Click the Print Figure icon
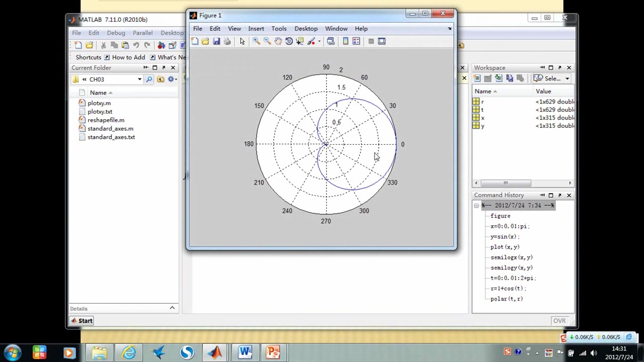Viewport: 644px width, 362px height. click(x=227, y=41)
